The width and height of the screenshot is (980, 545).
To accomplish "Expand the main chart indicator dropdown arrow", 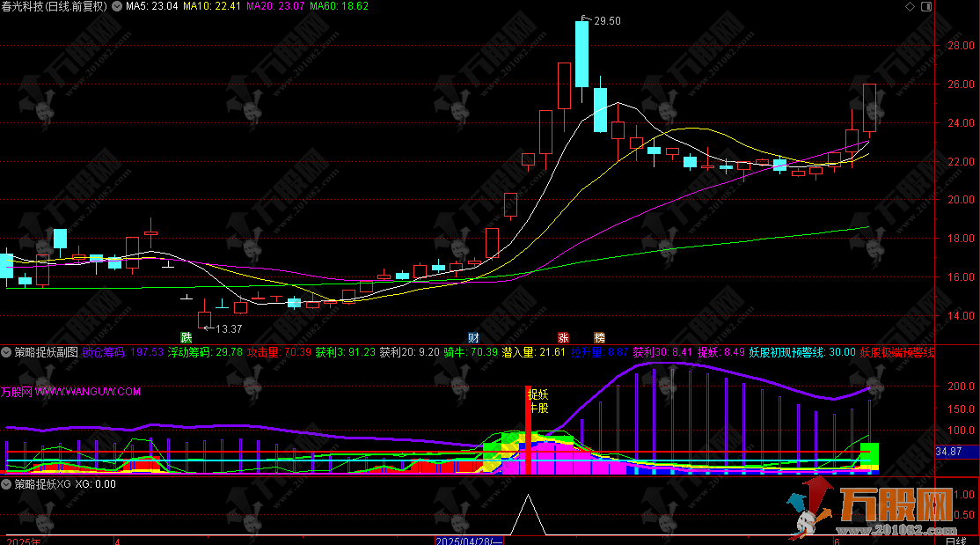I will pyautogui.click(x=118, y=6).
